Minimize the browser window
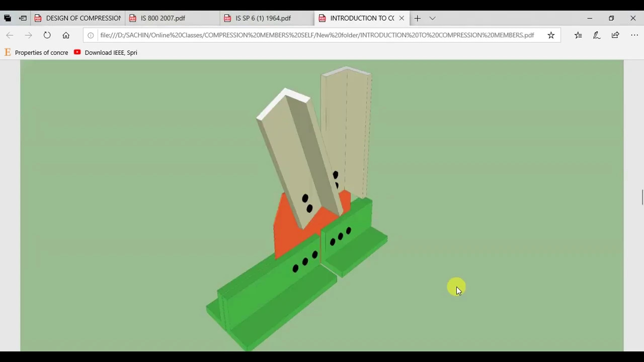Viewport: 644px width, 362px height. 590,18
